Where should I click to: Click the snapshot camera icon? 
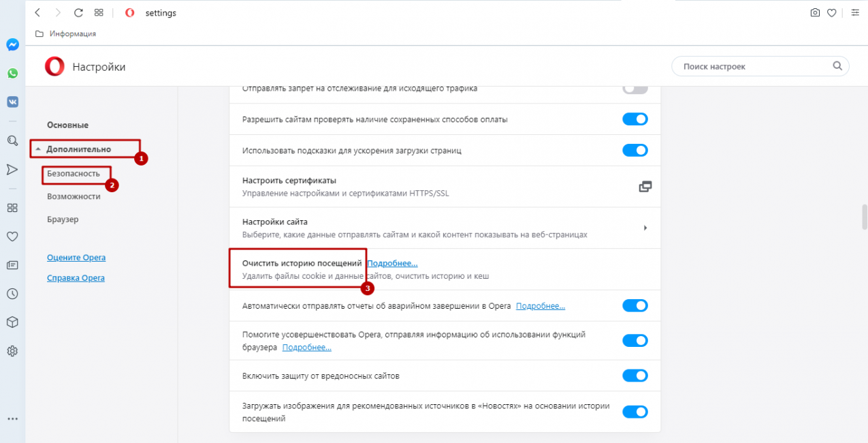tap(815, 13)
